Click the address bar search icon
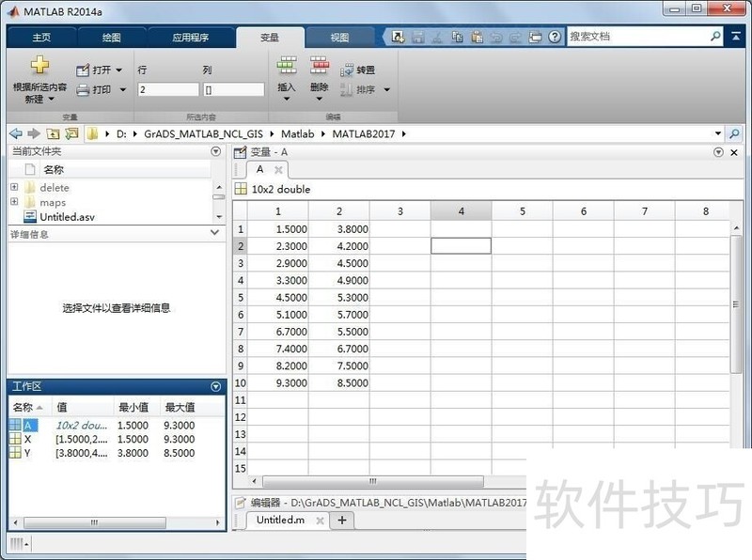This screenshot has height=560, width=752. [x=734, y=133]
